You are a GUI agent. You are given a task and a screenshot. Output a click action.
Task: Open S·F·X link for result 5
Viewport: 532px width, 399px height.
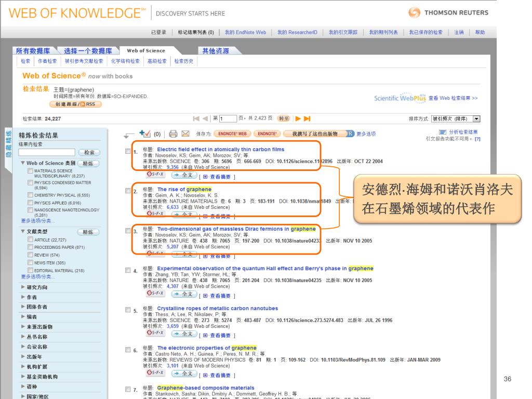tap(155, 333)
